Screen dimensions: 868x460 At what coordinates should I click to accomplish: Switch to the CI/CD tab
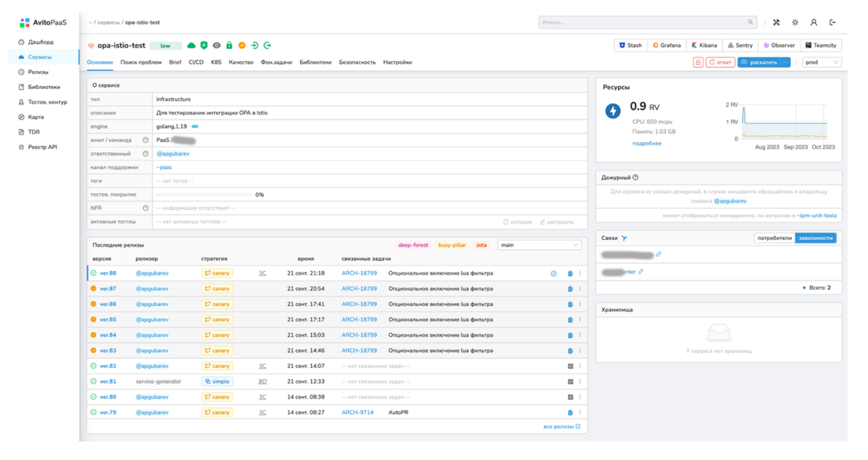coord(196,62)
